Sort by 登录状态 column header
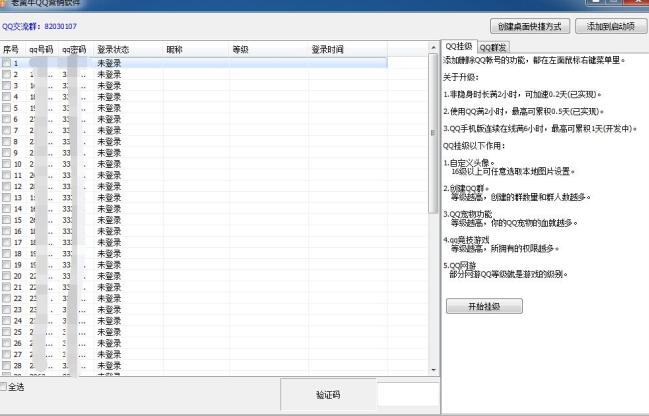 [128, 50]
